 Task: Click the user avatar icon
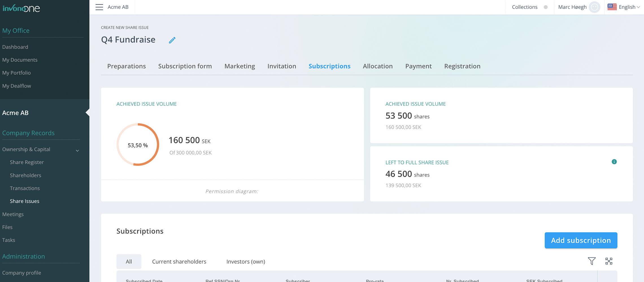[594, 7]
